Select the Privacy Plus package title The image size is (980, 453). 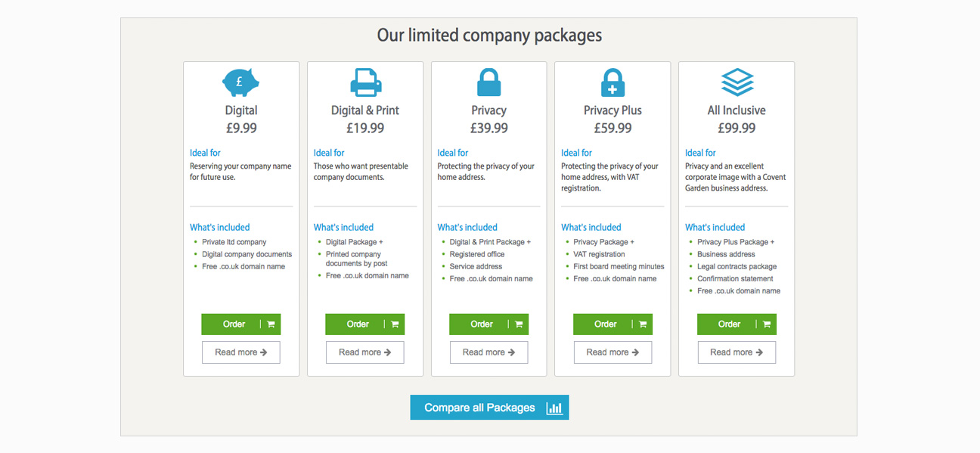point(612,110)
